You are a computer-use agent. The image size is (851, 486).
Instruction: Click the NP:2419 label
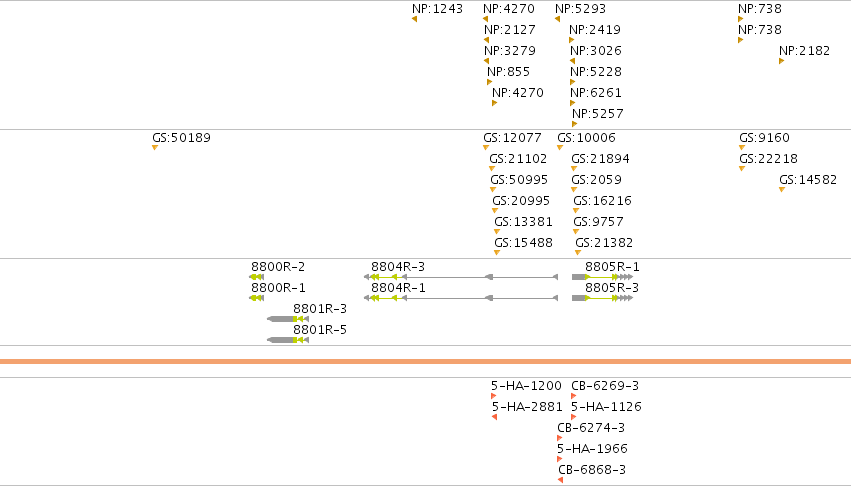point(595,30)
